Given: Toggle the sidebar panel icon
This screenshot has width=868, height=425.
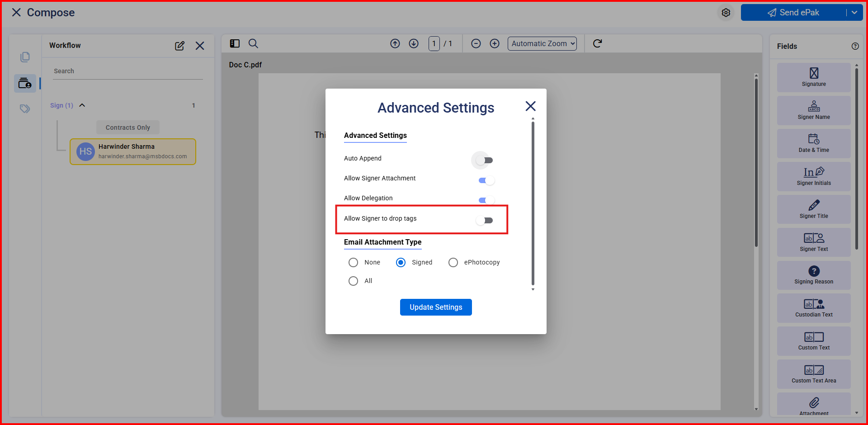Looking at the screenshot, I should pos(235,43).
